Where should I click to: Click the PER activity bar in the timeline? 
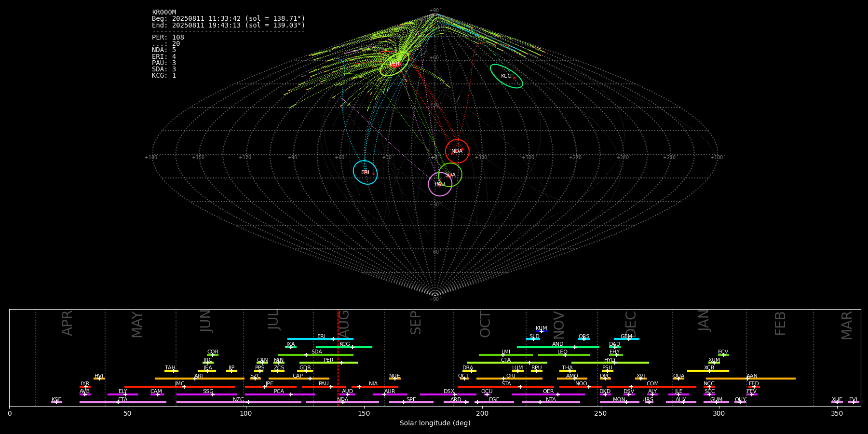tap(328, 363)
